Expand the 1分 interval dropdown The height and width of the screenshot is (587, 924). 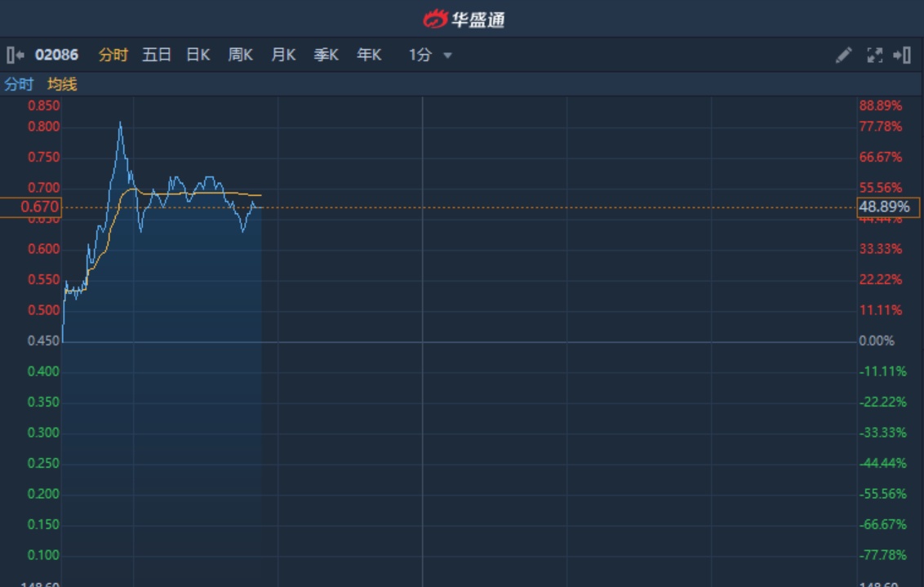point(420,56)
